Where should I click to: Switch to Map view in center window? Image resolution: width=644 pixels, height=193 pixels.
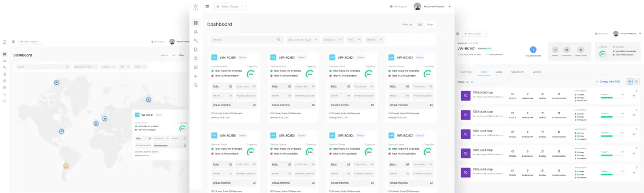click(430, 24)
